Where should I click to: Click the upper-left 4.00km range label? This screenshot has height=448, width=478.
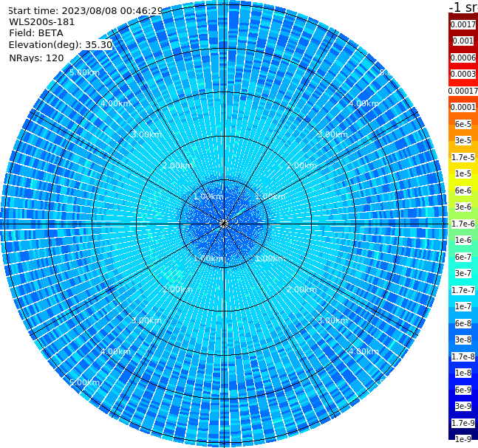(115, 103)
